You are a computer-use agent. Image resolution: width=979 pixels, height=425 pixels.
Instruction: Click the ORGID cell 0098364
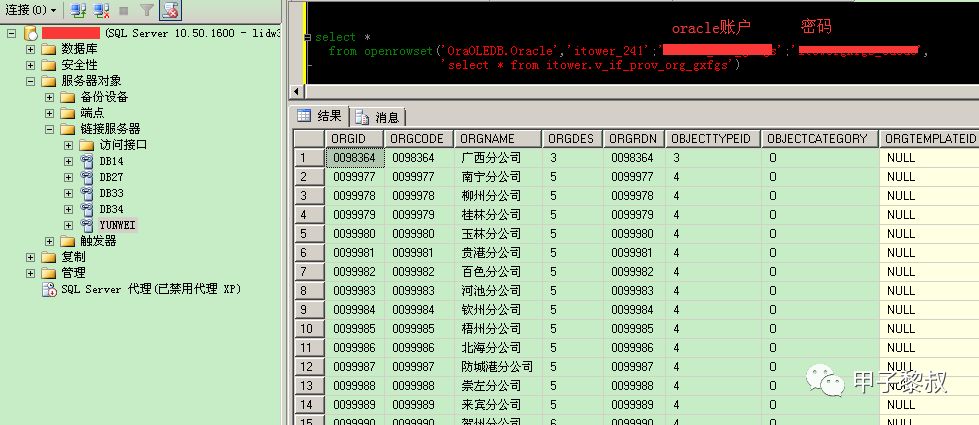pos(355,158)
